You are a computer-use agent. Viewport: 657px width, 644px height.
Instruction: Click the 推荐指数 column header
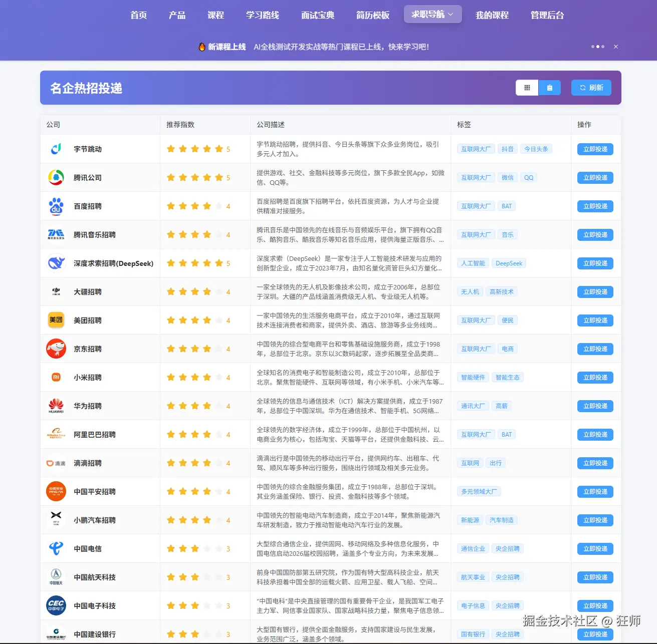pyautogui.click(x=180, y=125)
